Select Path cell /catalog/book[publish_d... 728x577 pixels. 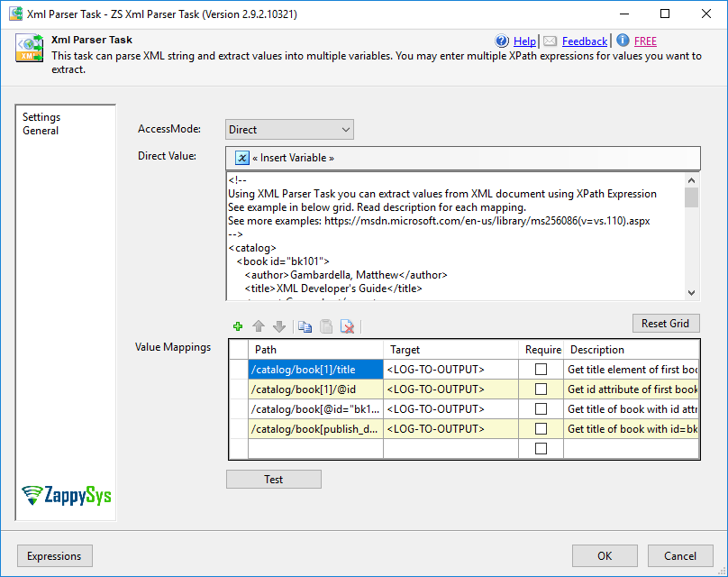(x=315, y=429)
